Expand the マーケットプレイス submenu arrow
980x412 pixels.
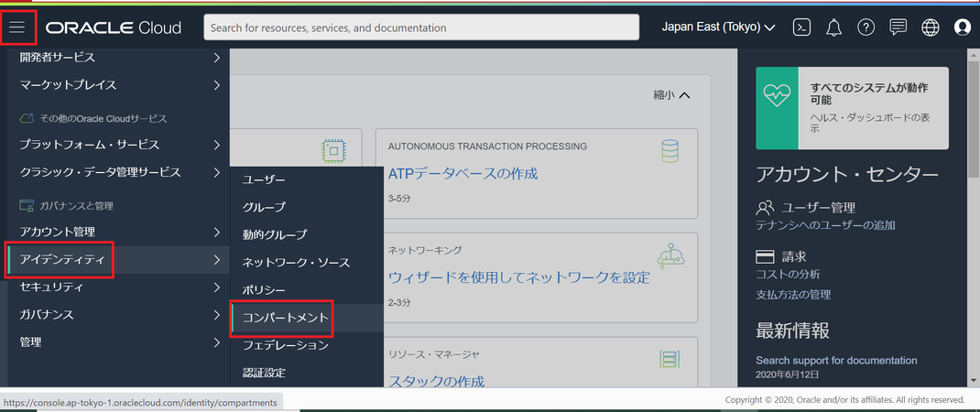(216, 84)
